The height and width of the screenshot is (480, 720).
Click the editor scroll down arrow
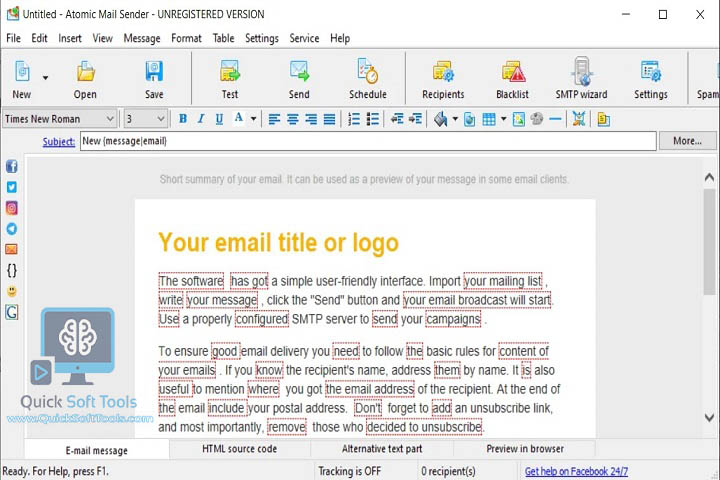[x=709, y=418]
